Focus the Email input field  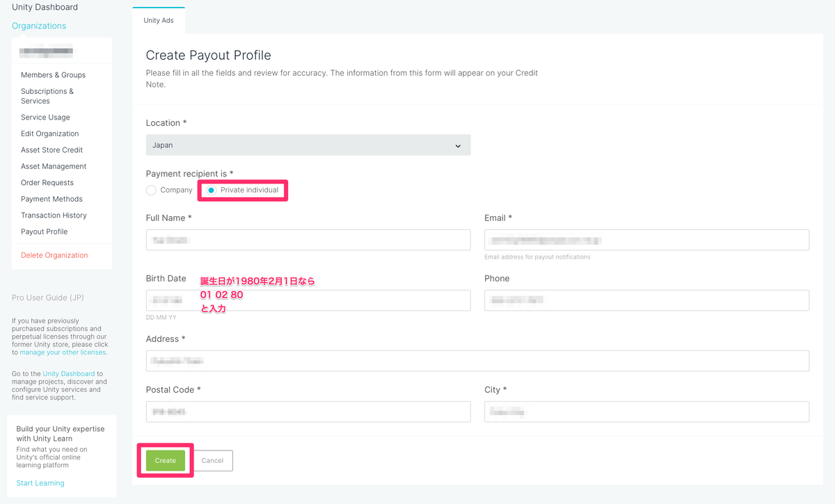point(646,240)
